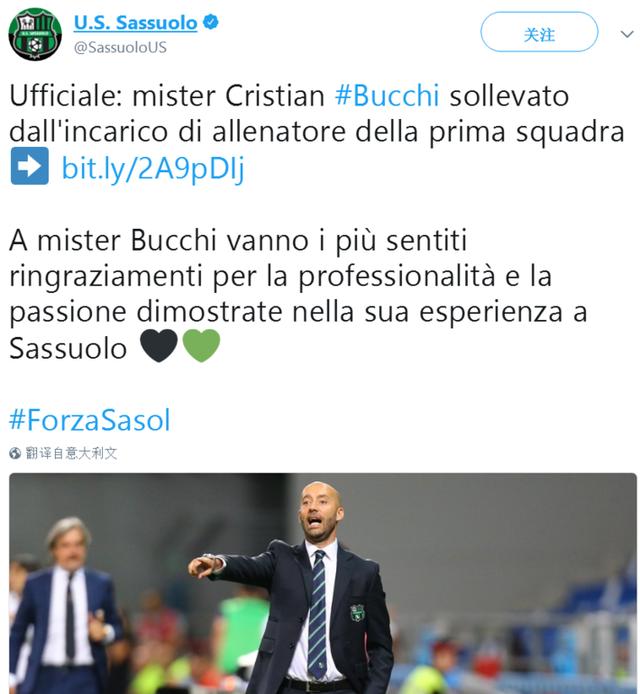Expand the tweet options chevron
The width and height of the screenshot is (640, 694).
click(x=627, y=34)
